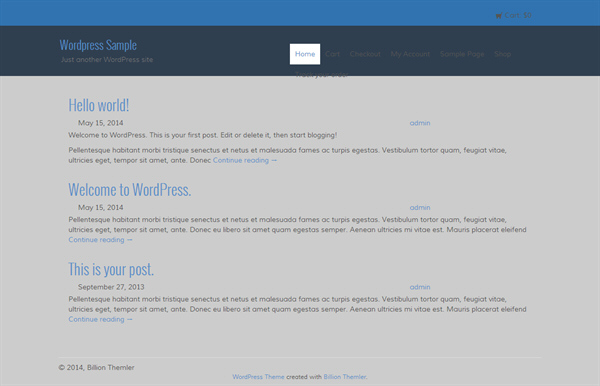600x386 pixels.
Task: Open the My Account menu item
Action: coord(410,54)
